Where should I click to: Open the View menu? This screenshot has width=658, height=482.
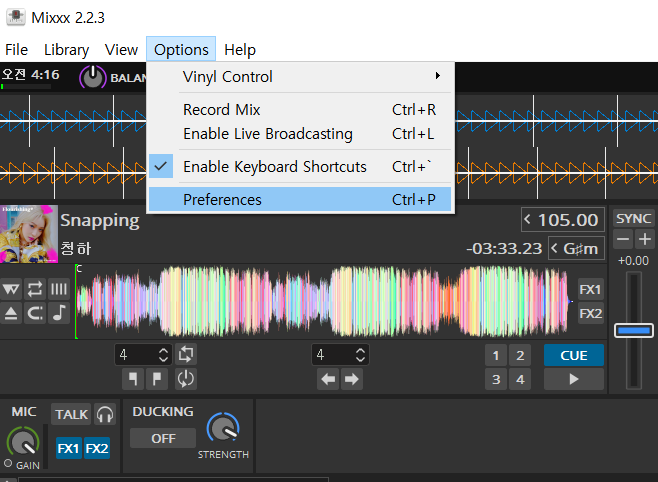[x=121, y=50]
